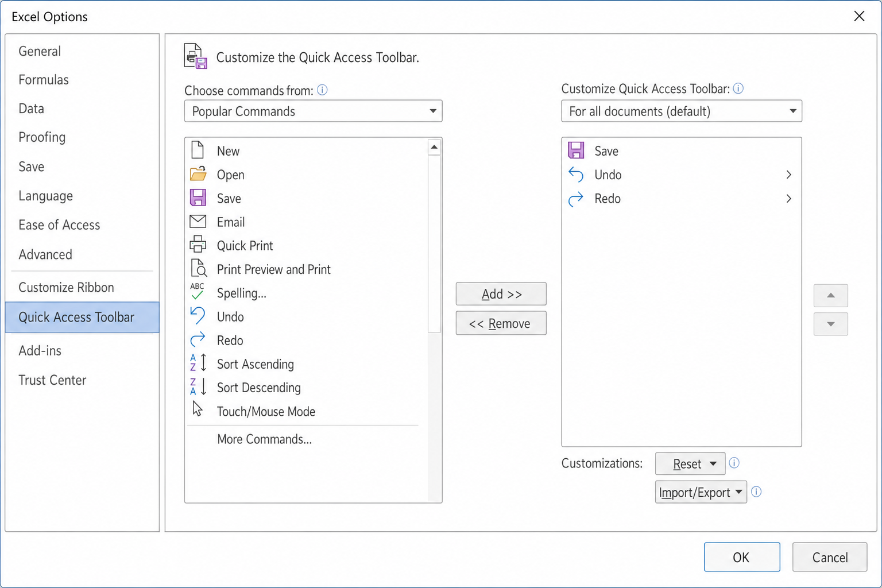Click the Add >> button
Viewport: 882px width, 588px height.
pyautogui.click(x=501, y=294)
